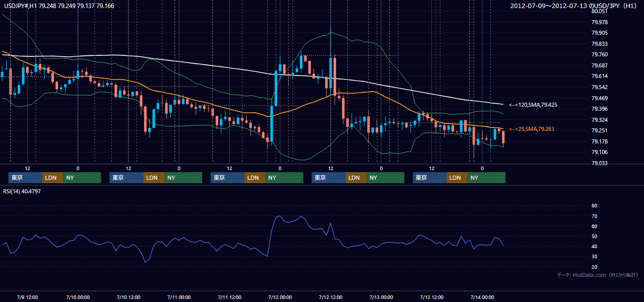
Task: Click the RSI axis level 50
Action: click(x=594, y=236)
